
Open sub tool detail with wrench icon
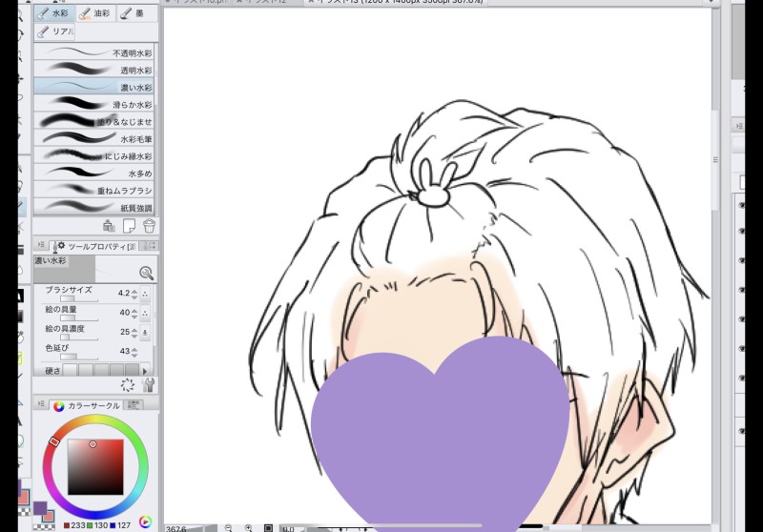(149, 384)
